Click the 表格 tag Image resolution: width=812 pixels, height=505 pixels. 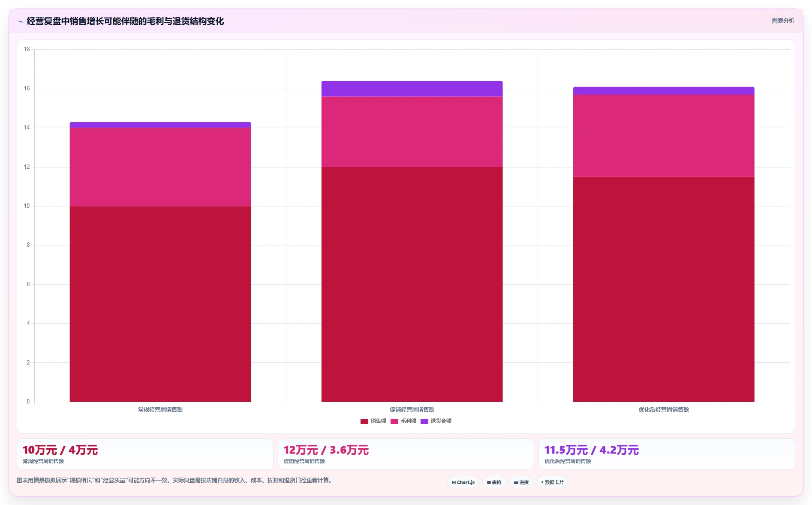(494, 482)
